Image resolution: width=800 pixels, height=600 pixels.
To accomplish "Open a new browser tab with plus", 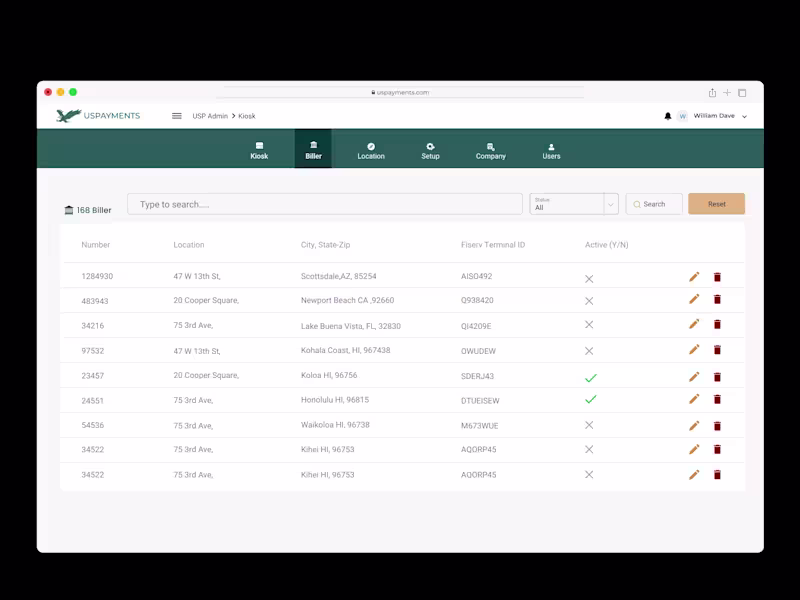I will click(727, 92).
